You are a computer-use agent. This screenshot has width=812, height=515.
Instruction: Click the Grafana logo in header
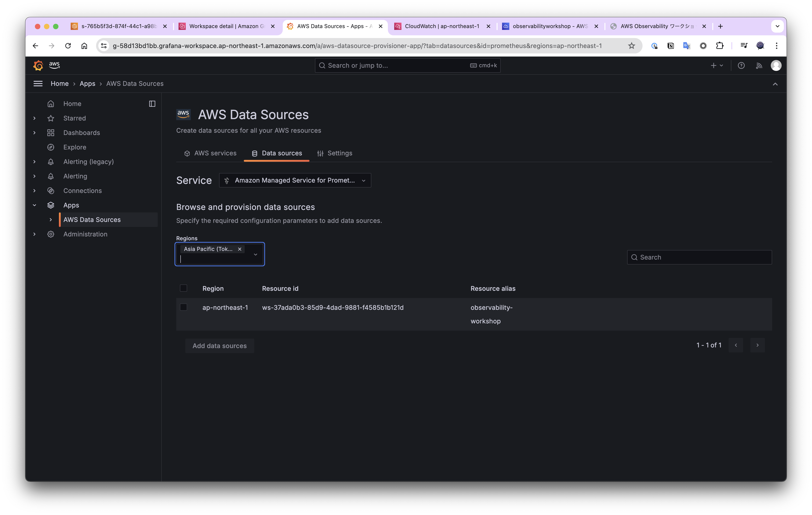coord(38,65)
